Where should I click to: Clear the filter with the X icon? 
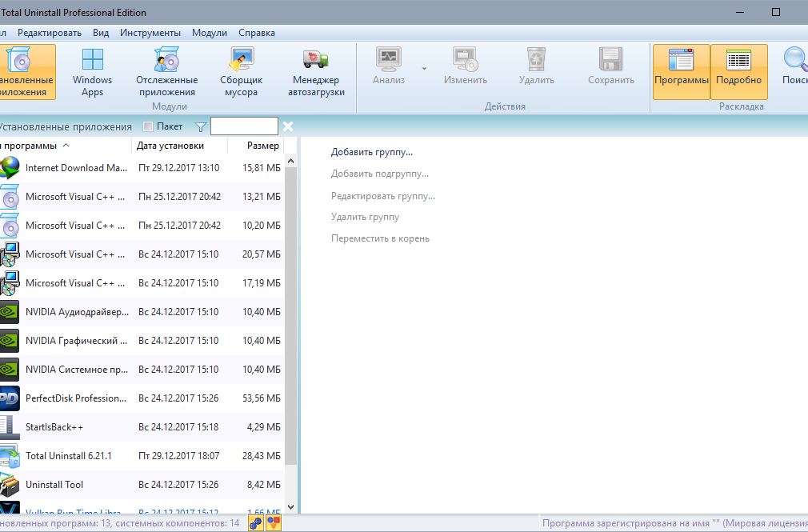point(288,126)
